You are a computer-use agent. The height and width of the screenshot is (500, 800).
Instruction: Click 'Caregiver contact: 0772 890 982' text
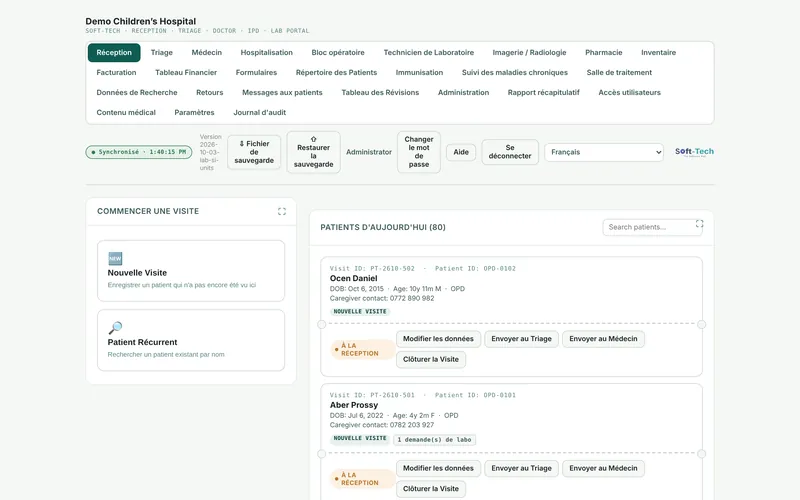click(x=382, y=298)
